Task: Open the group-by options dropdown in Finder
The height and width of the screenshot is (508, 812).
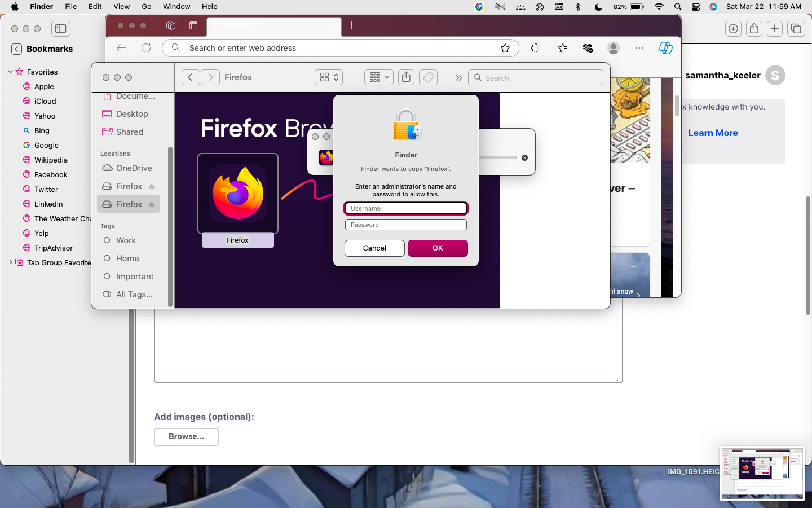Action: [x=379, y=77]
